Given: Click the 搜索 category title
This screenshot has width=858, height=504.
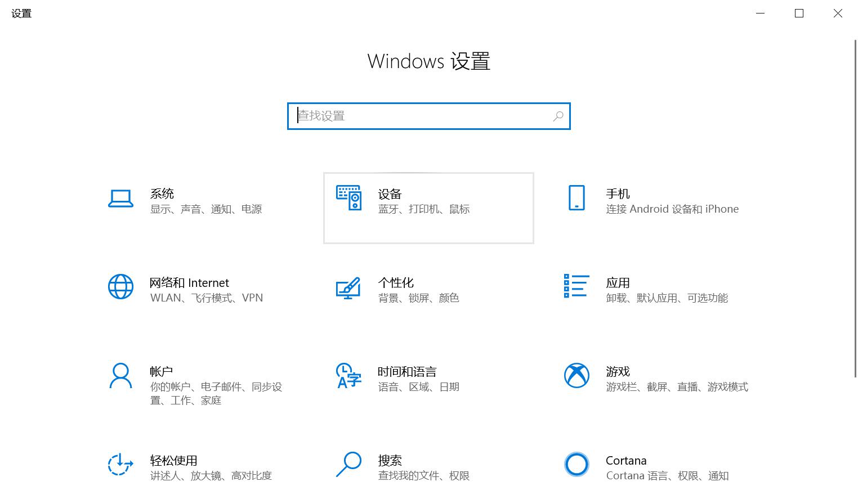Looking at the screenshot, I should (x=390, y=460).
